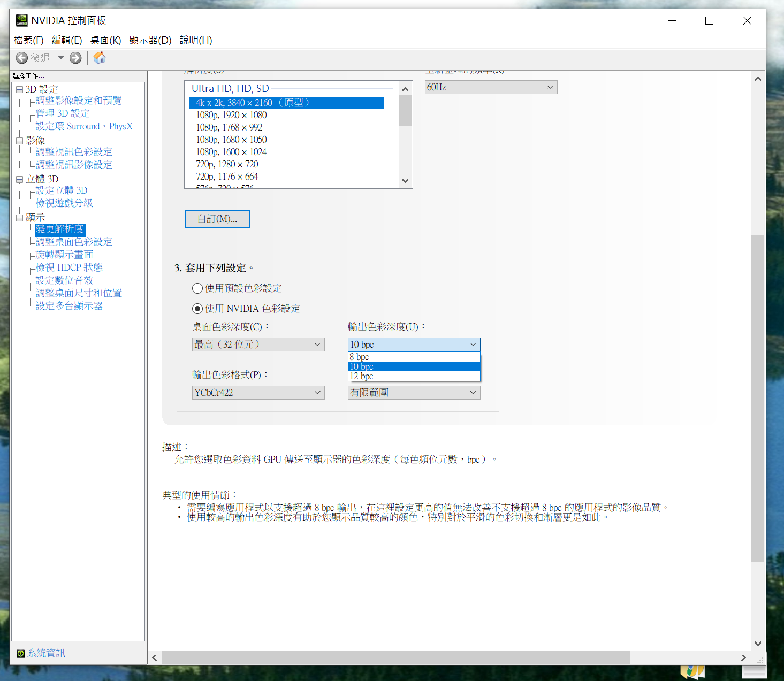784x681 pixels.
Task: Pick 10 bpc in the open list
Action: point(414,366)
